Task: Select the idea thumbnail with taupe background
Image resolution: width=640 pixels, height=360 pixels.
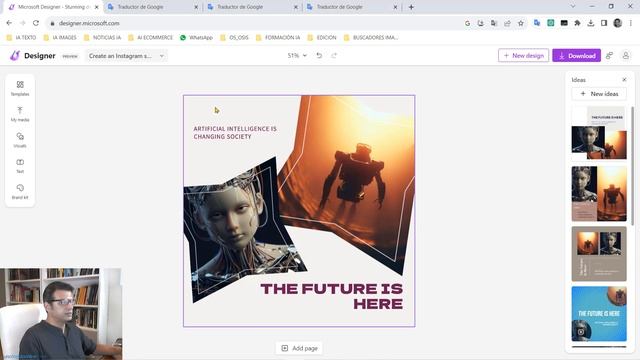Action: [x=599, y=254]
